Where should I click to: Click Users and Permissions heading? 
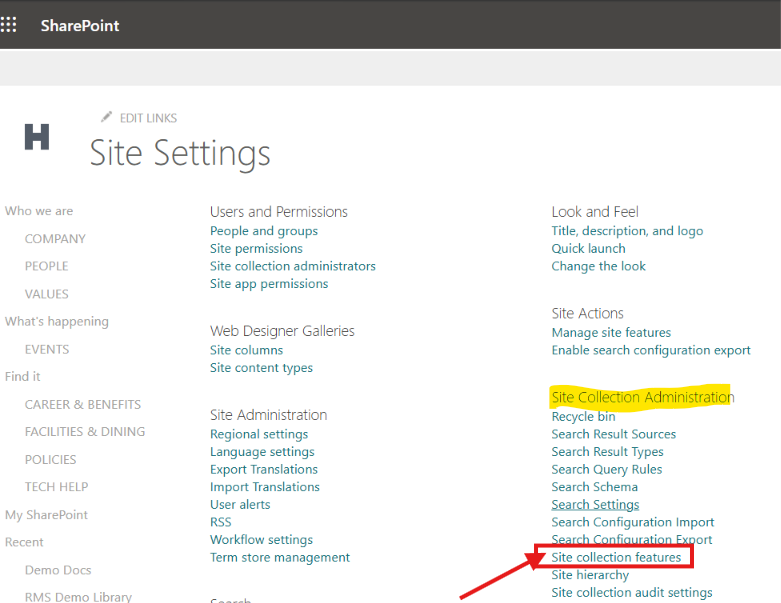pyautogui.click(x=279, y=212)
